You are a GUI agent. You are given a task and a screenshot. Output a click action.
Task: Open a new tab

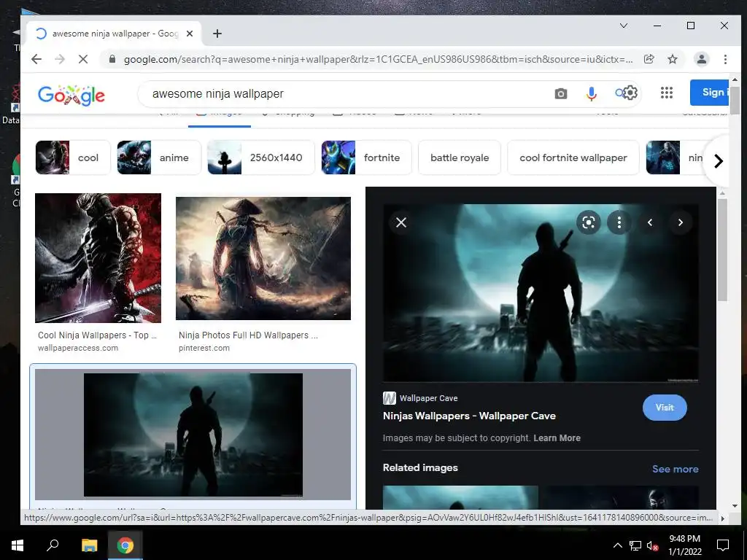click(217, 34)
